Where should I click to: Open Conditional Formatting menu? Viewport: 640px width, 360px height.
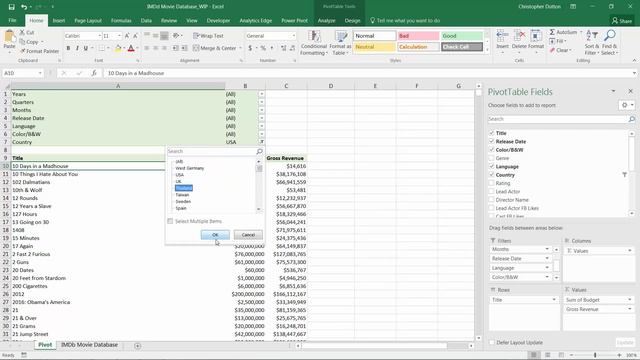pyautogui.click(x=313, y=43)
